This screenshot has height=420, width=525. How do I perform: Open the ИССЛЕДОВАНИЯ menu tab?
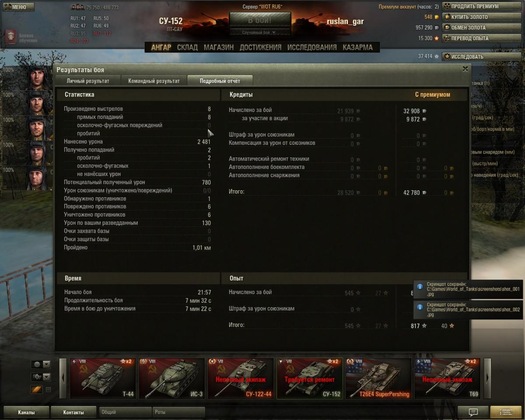[312, 47]
